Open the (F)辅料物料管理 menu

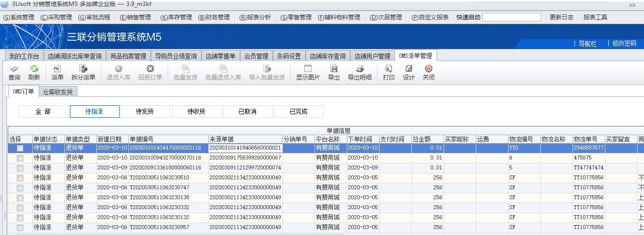tap(339, 17)
